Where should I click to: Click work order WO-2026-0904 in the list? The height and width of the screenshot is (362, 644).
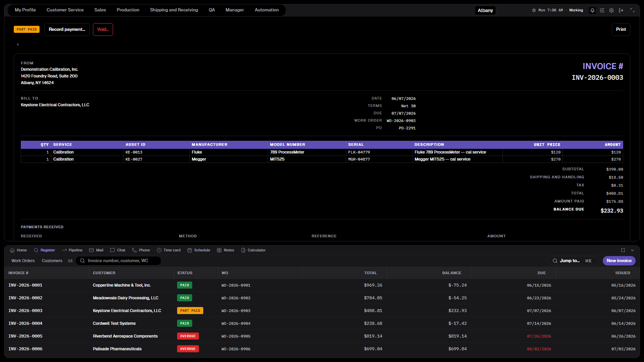236,324
